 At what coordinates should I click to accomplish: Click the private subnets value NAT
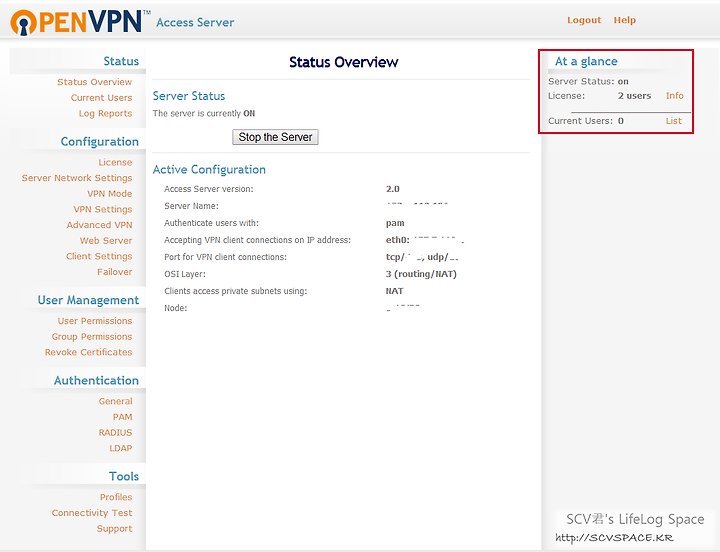[394, 291]
